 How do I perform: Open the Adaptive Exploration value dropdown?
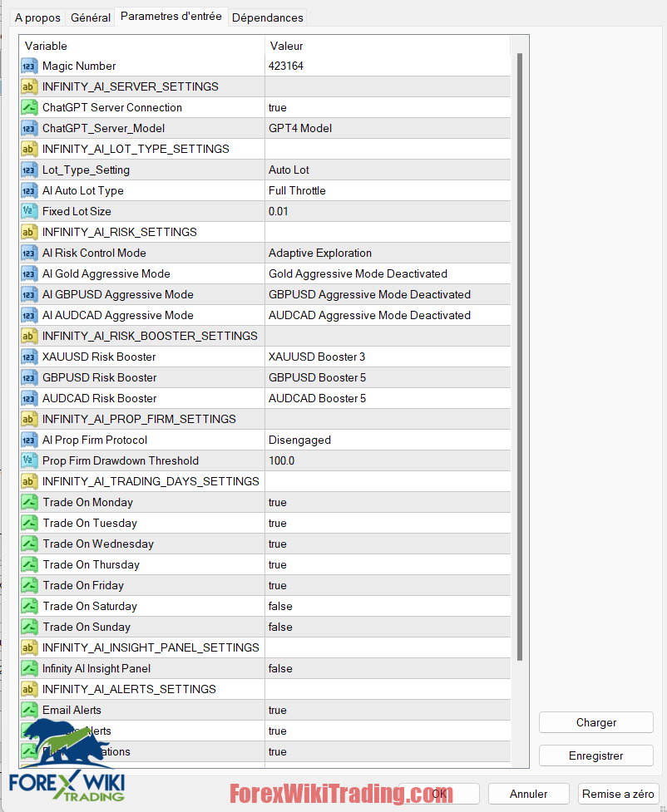388,253
